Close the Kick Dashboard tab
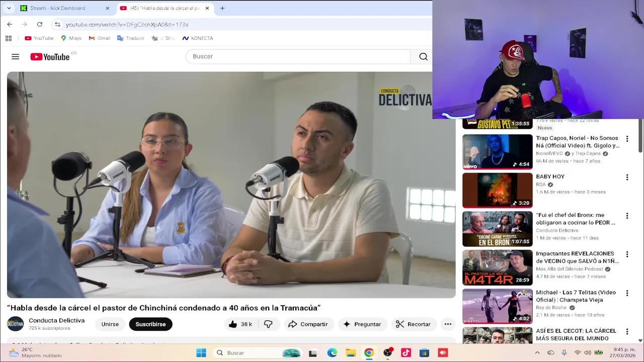Viewport: 644px width, 362px height. tap(107, 8)
